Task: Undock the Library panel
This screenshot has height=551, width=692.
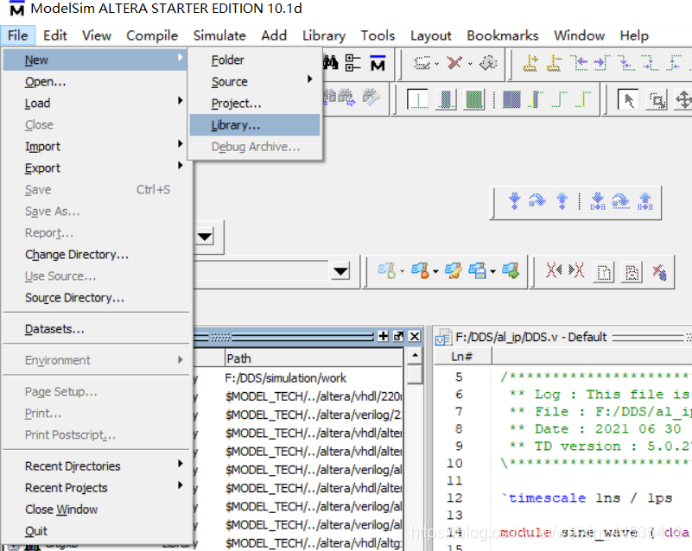Action: pyautogui.click(x=399, y=337)
